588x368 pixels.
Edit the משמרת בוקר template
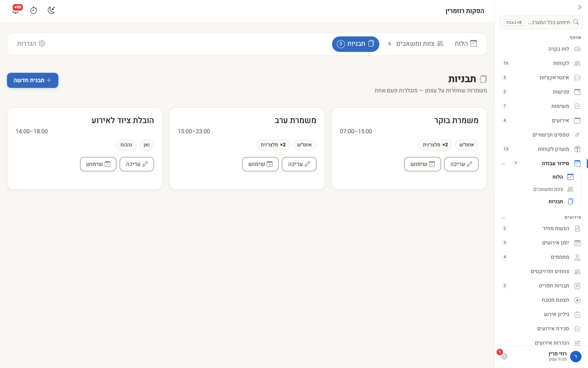(461, 164)
